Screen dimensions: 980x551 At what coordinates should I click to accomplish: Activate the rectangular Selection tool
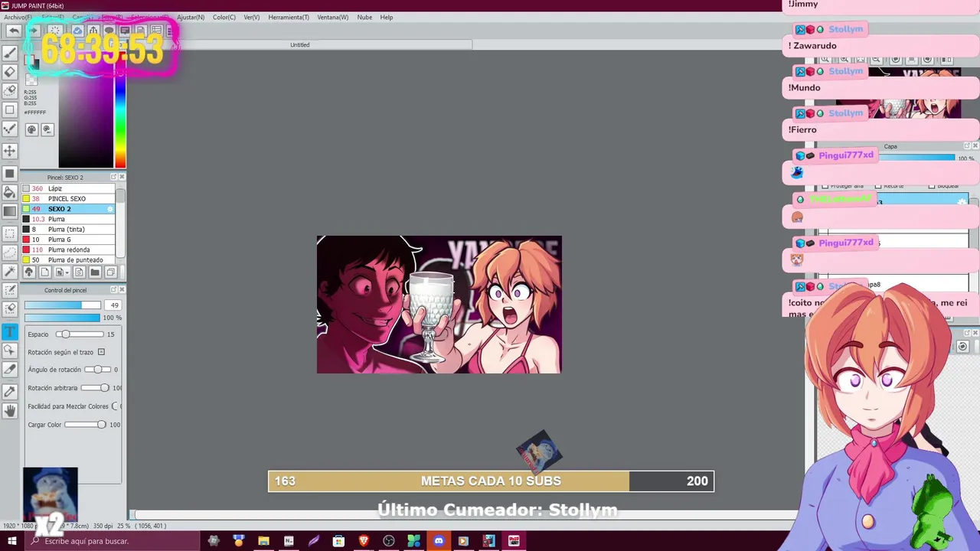click(x=10, y=233)
